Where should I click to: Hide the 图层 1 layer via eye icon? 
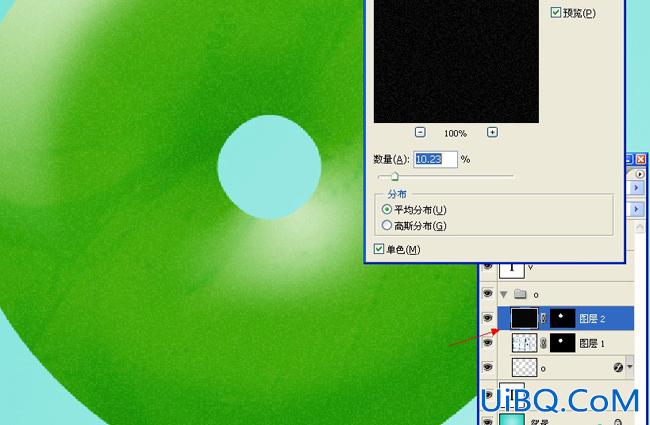coord(488,342)
